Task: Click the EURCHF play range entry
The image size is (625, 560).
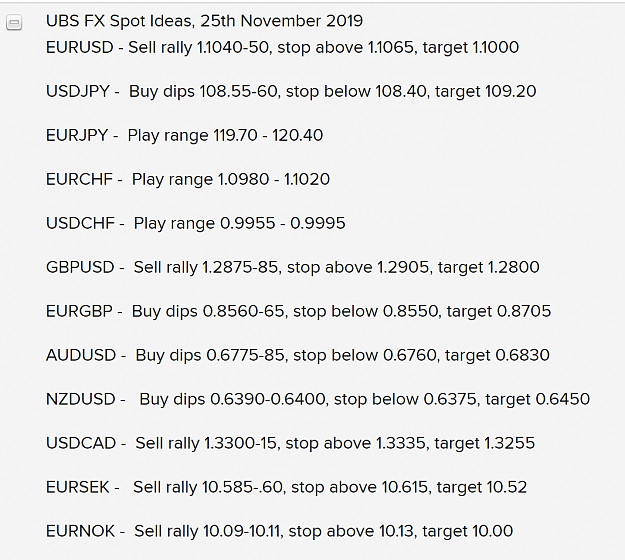Action: point(188,179)
